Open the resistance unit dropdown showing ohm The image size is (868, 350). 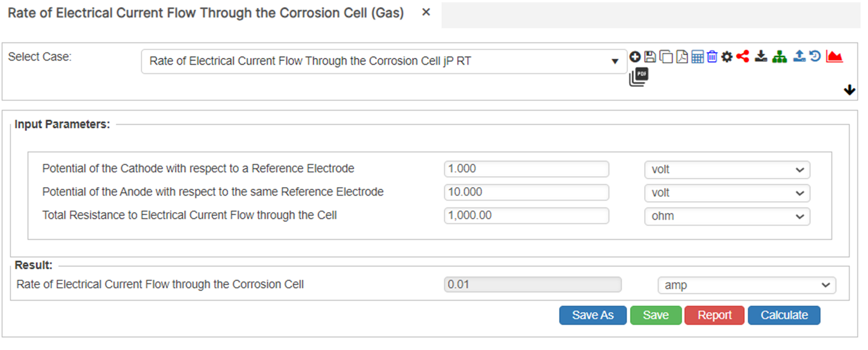tap(726, 216)
